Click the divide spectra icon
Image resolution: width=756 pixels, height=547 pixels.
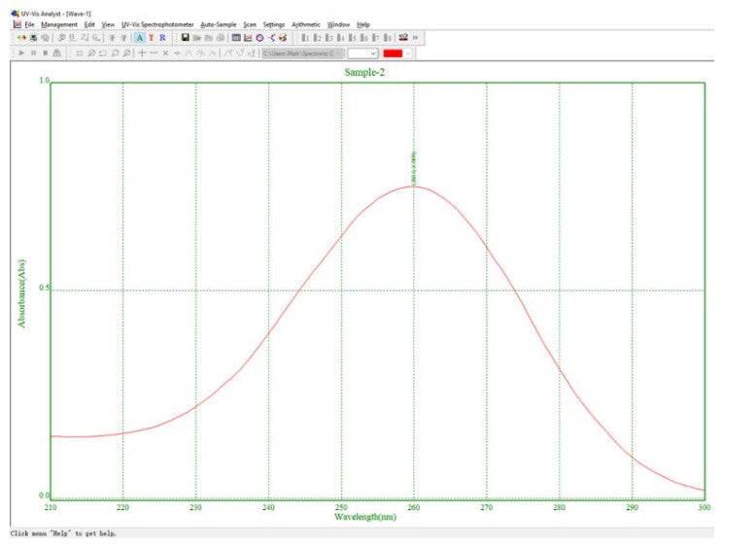(177, 53)
